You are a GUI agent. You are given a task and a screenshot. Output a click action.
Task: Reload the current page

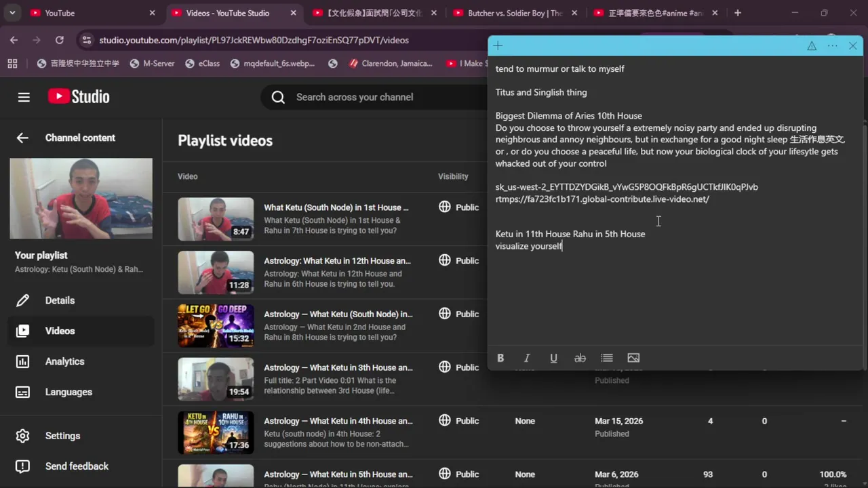pos(60,40)
